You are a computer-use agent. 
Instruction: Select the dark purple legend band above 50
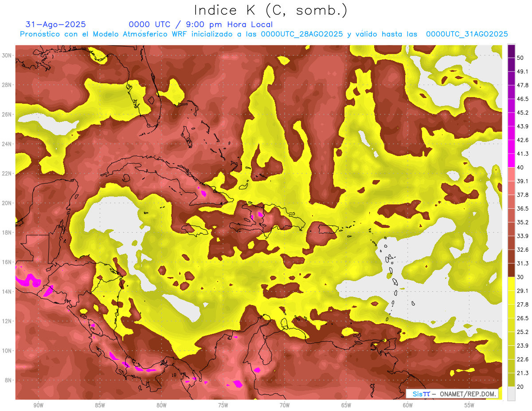click(x=512, y=51)
